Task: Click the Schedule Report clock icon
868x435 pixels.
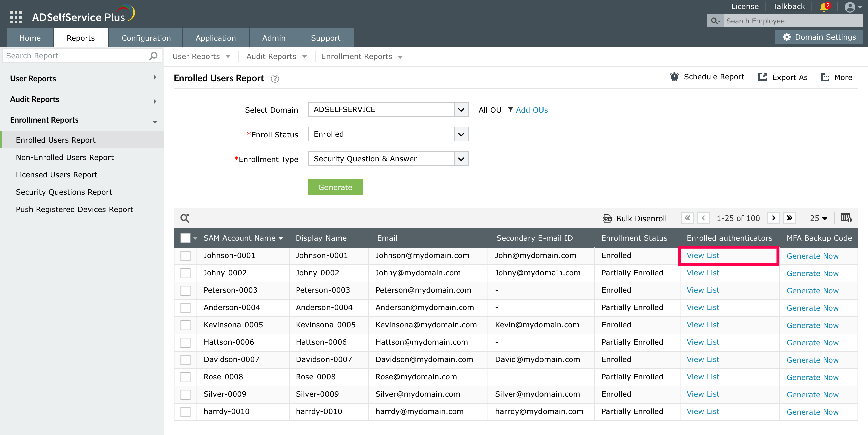Action: (x=674, y=77)
